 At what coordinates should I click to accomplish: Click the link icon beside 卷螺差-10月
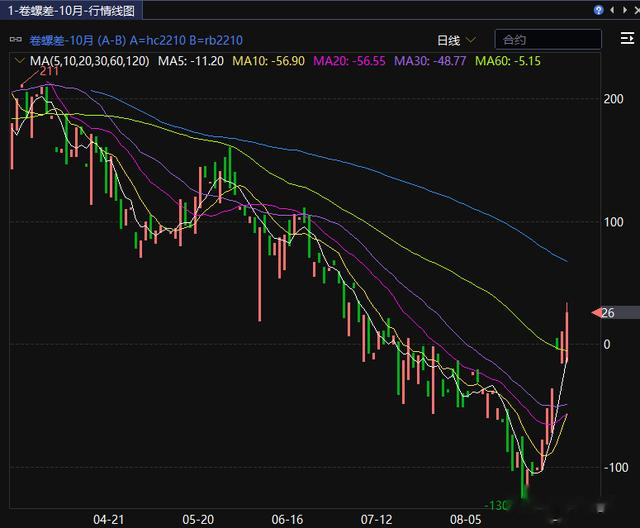click(x=16, y=40)
